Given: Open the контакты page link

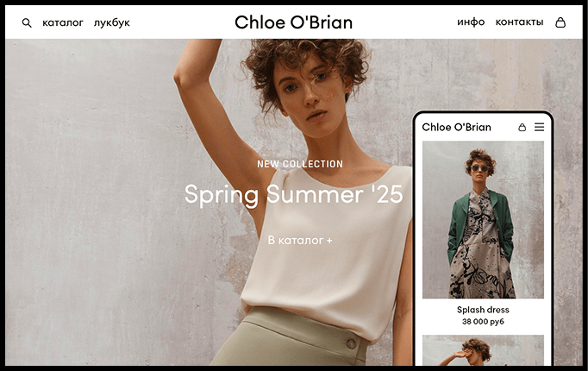Looking at the screenshot, I should tap(519, 22).
